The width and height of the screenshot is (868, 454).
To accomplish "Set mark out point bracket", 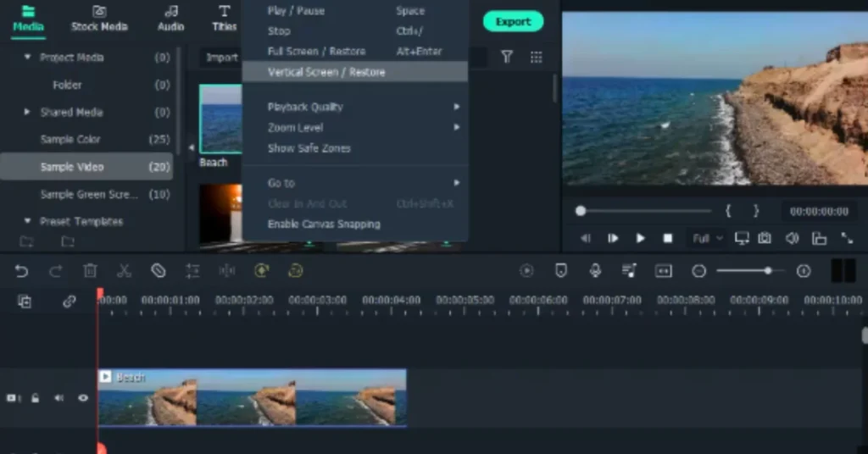I will [x=755, y=211].
